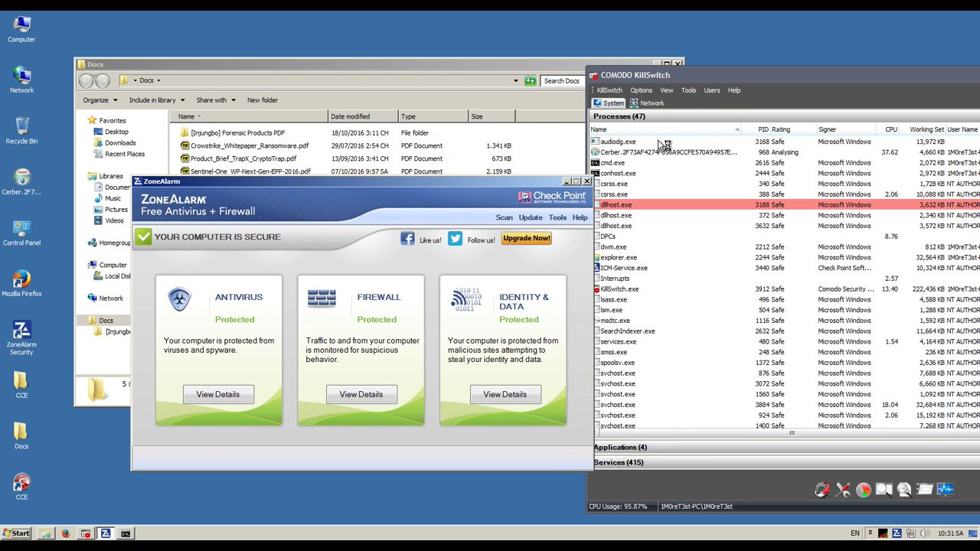The height and width of the screenshot is (551, 980).
Task: Click the Explorer back navigation button
Action: point(87,80)
